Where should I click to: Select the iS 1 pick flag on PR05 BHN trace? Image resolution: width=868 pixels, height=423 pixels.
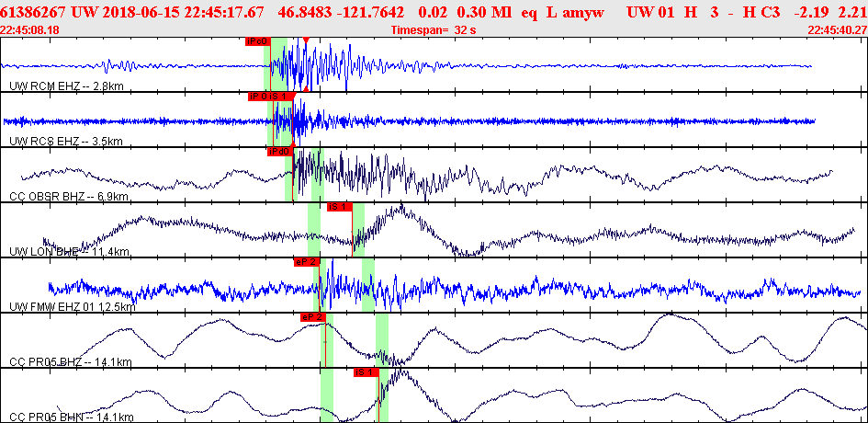tap(366, 372)
